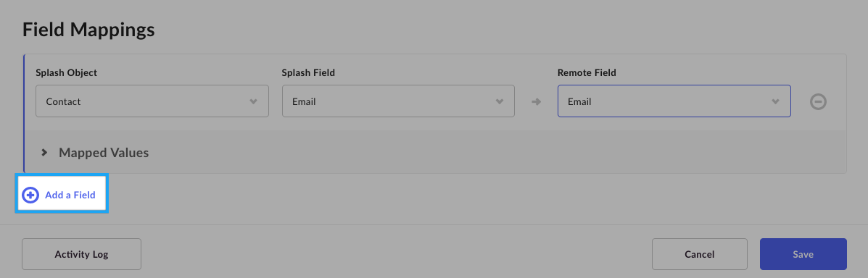This screenshot has width=868, height=278.
Task: Remove the Email field mapping row
Action: (818, 101)
